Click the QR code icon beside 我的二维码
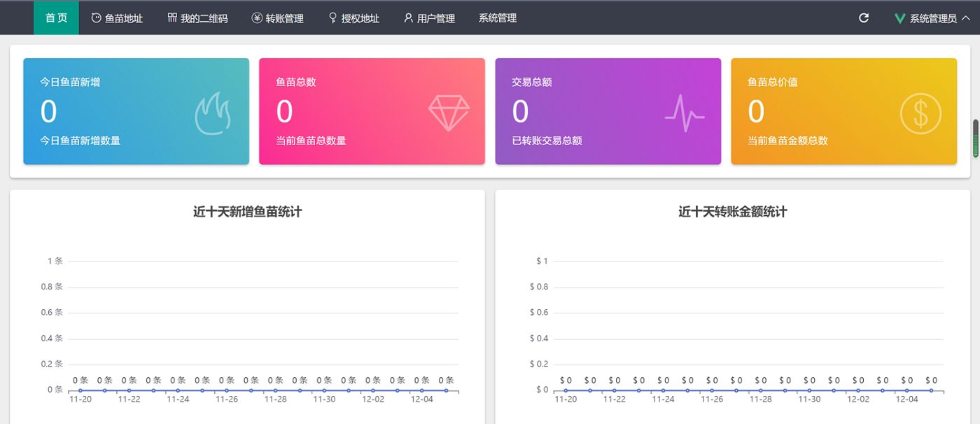Screen dimensions: 980x424 point(172,18)
